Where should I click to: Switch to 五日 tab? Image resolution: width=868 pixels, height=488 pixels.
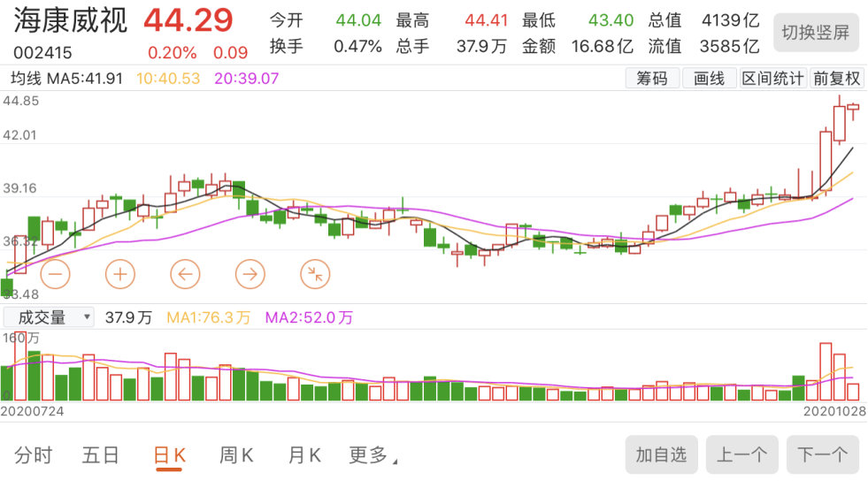tap(101, 455)
